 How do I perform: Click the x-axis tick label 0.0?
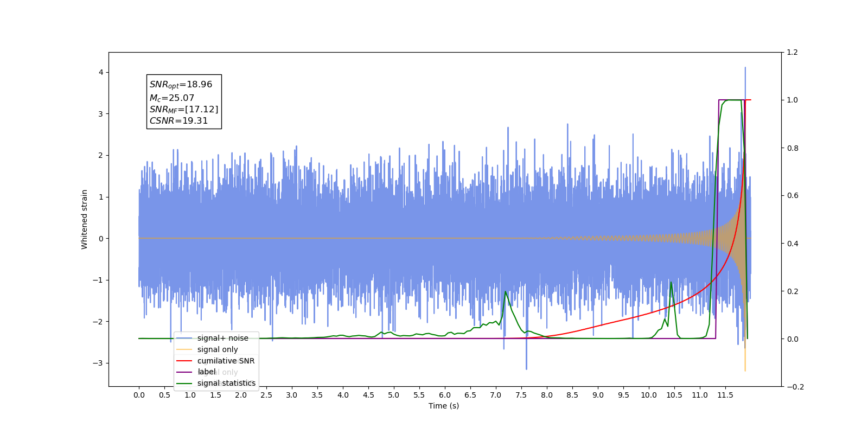tap(139, 395)
